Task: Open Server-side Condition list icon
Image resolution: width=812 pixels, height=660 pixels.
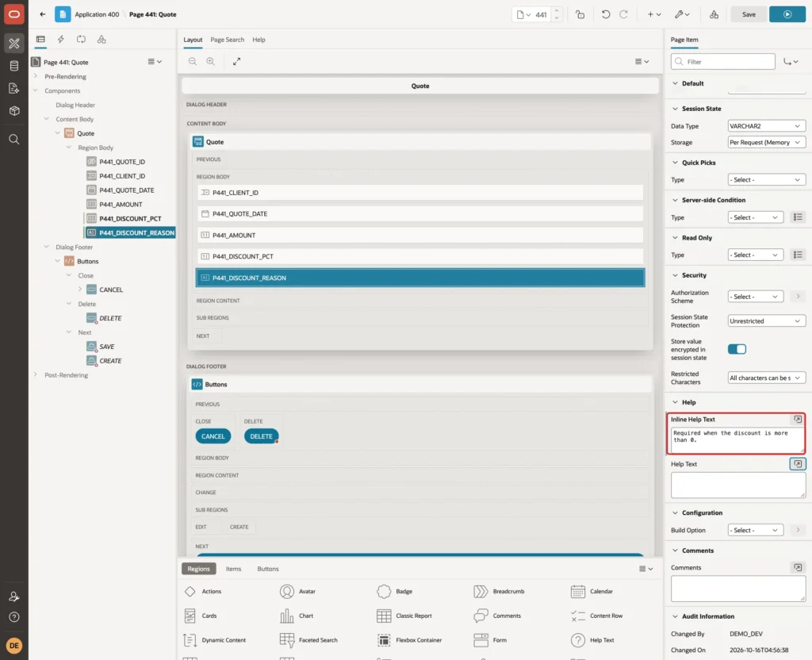Action: [798, 217]
